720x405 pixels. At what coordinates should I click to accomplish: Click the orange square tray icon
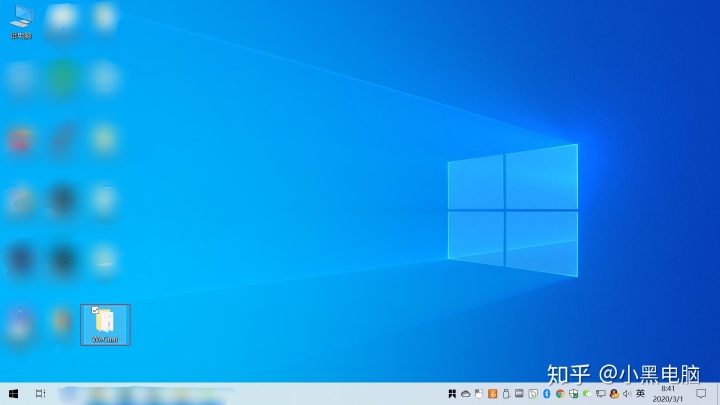pos(493,394)
